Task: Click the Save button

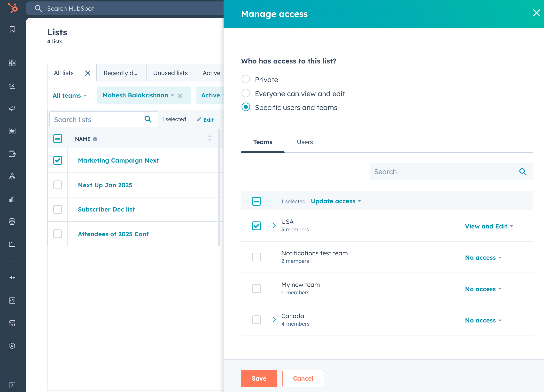Action: (259, 378)
